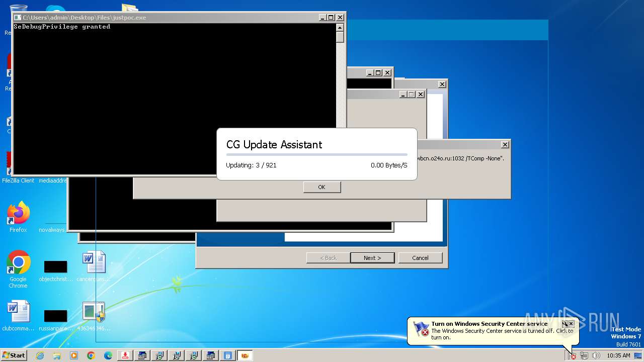Switch to the fifth installer taskbar button
This screenshot has height=362, width=644.
211,355
